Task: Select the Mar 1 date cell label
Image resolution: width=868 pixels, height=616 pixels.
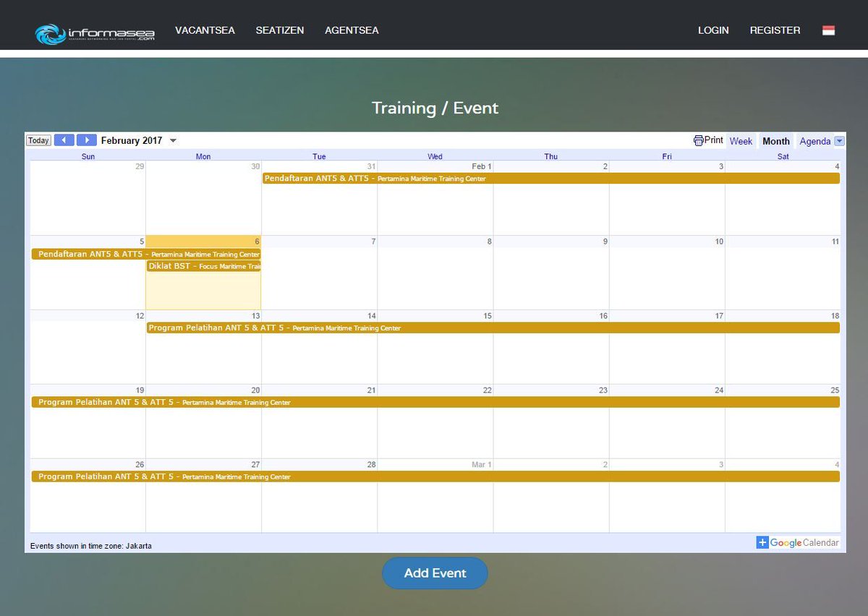Action: [x=481, y=465]
